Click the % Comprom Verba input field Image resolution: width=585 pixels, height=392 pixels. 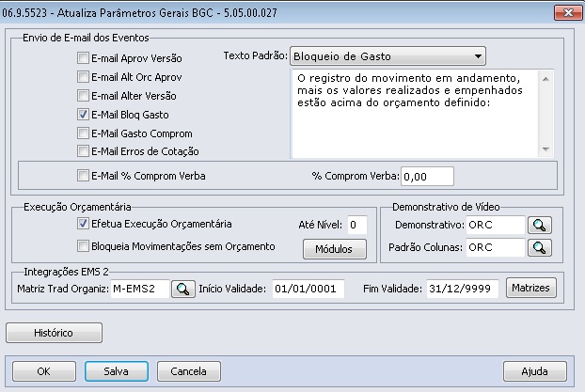pyautogui.click(x=428, y=177)
